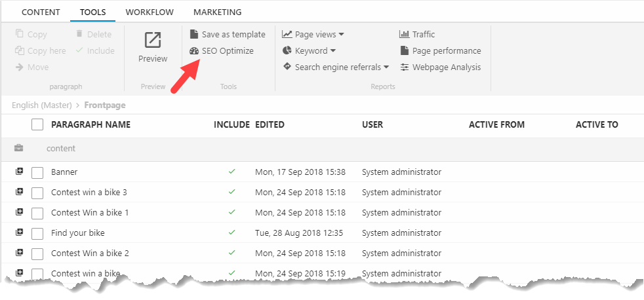644x300 pixels.
Task: Click the Move paragraph icon
Action: pos(20,67)
